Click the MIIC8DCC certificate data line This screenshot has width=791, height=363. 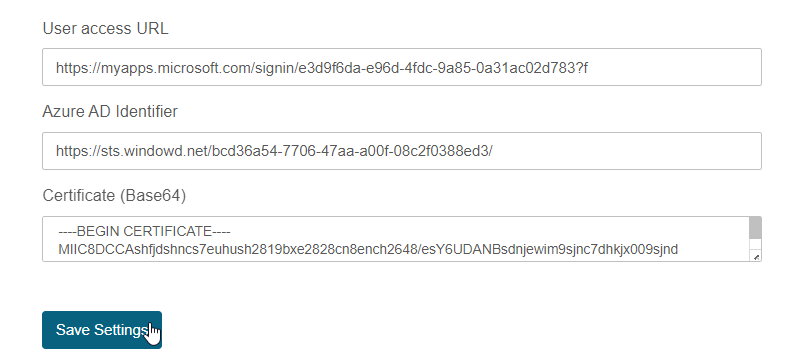pos(368,249)
